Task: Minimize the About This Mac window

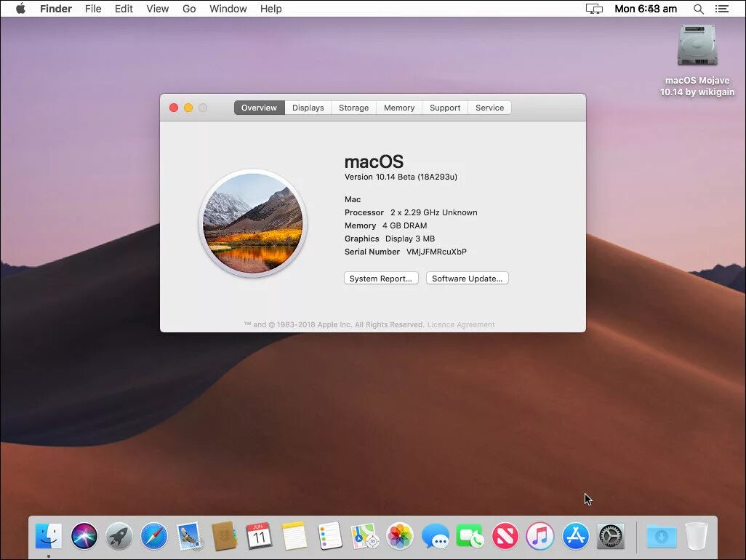Action: click(188, 108)
